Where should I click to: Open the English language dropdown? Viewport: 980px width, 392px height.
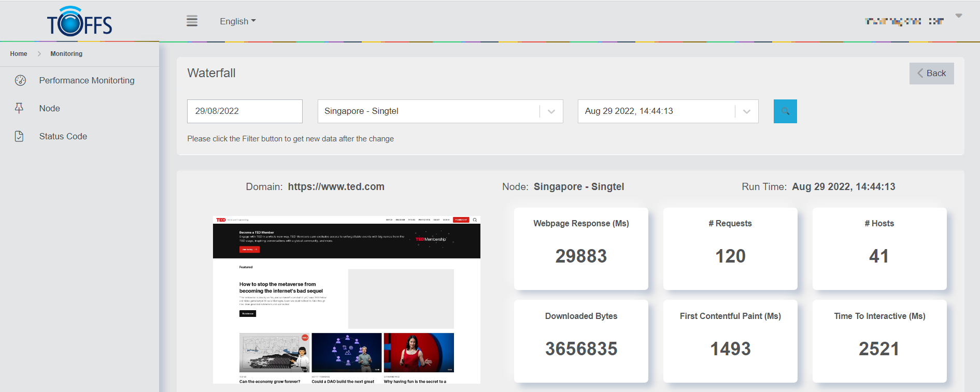[x=237, y=21]
